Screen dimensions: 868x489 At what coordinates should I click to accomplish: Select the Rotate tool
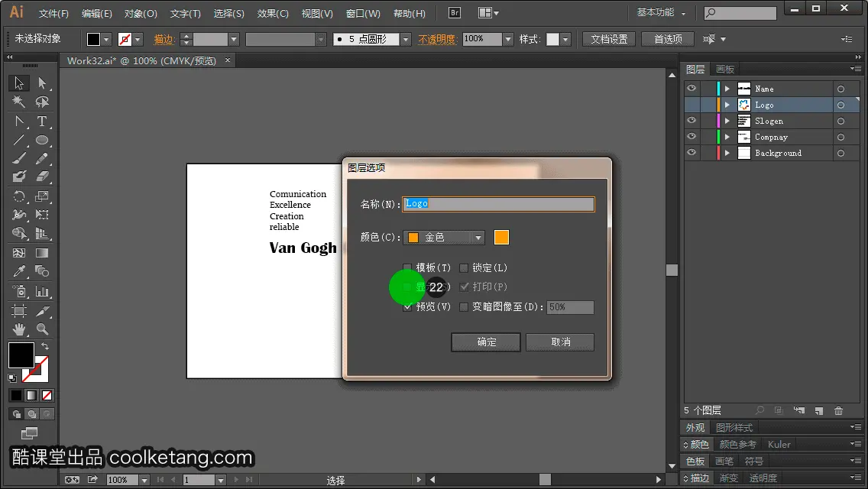(x=19, y=196)
